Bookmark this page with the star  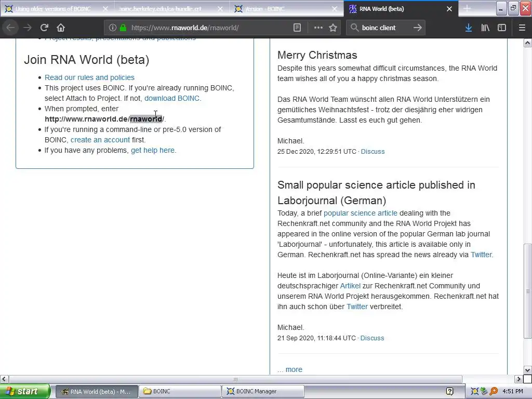point(333,28)
